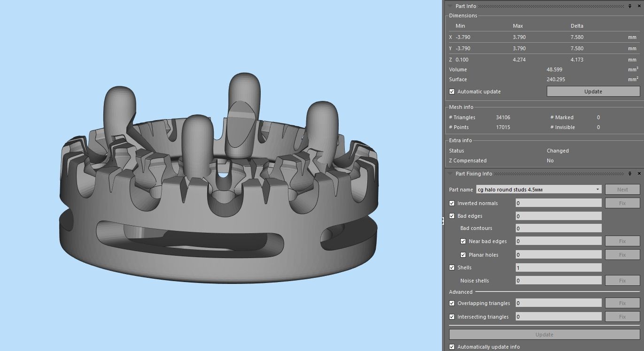
Task: Select the Intersecting triangles count field
Action: (559, 317)
